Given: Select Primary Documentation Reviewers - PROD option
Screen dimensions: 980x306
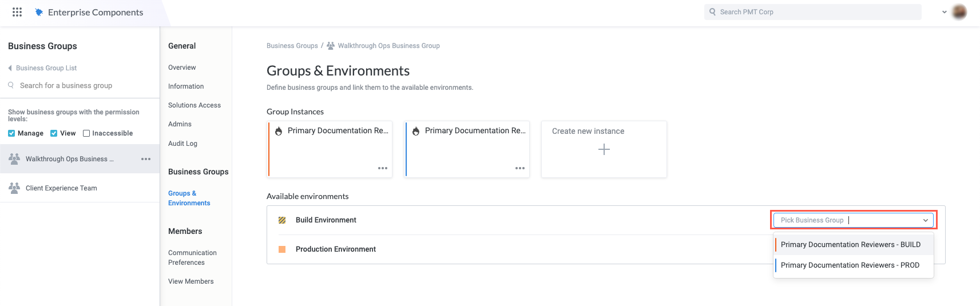Looking at the screenshot, I should point(854,265).
